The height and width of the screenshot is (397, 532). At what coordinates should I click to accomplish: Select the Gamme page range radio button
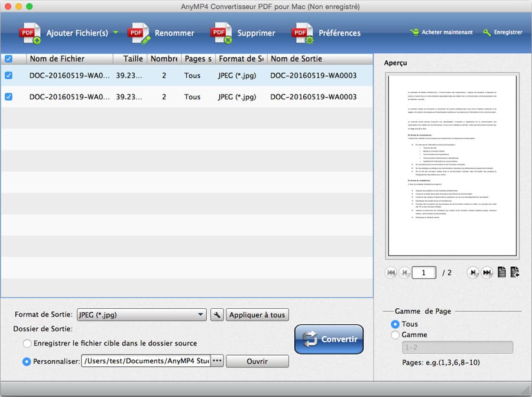click(395, 335)
